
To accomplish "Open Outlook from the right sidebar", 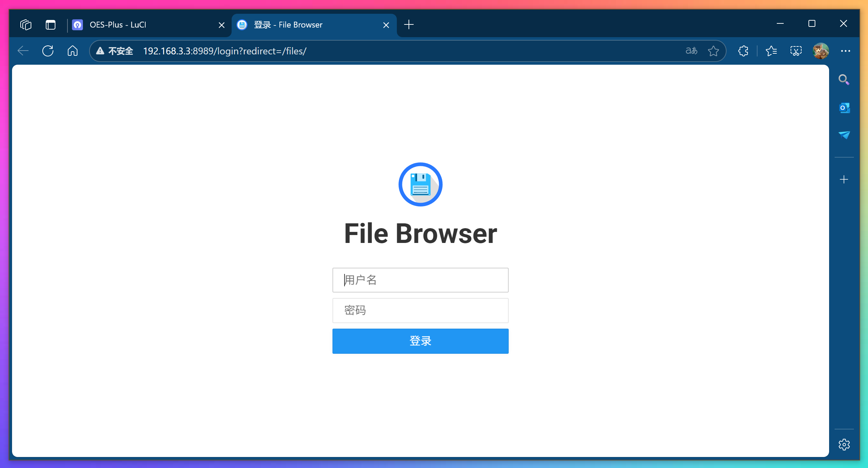I will (x=845, y=108).
